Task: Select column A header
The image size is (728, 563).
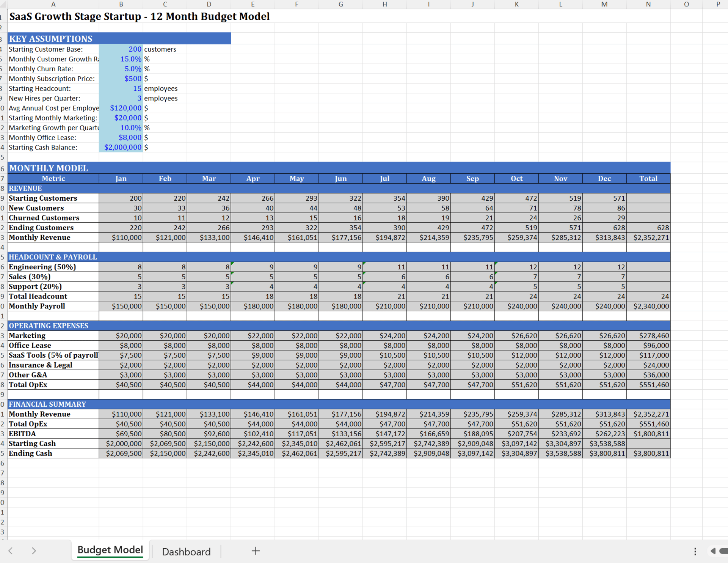Action: pyautogui.click(x=53, y=4)
